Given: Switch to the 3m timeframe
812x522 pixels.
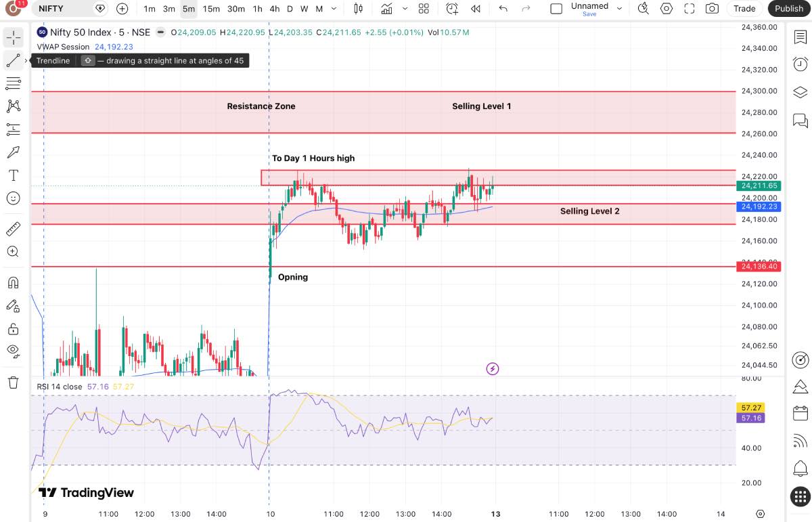Looking at the screenshot, I should 169,9.
